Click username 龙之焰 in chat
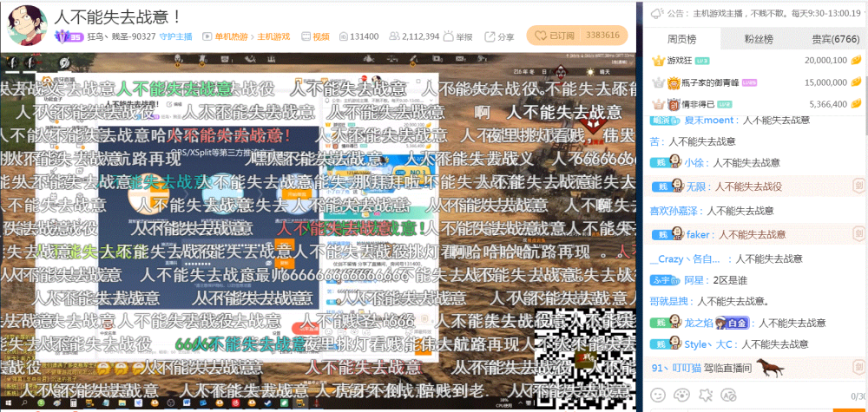Viewport: 868px width, 412px height. pos(698,323)
